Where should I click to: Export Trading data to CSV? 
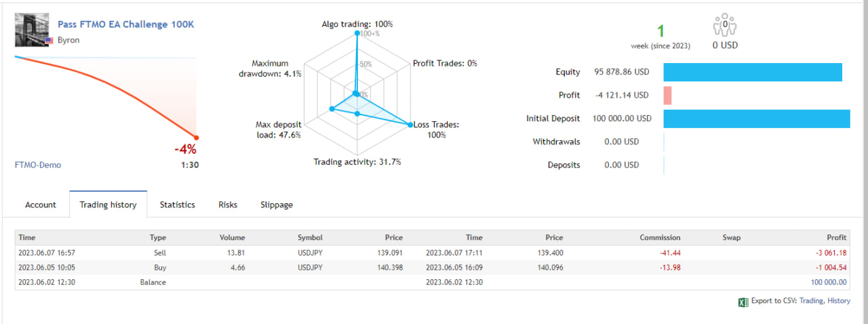point(810,301)
